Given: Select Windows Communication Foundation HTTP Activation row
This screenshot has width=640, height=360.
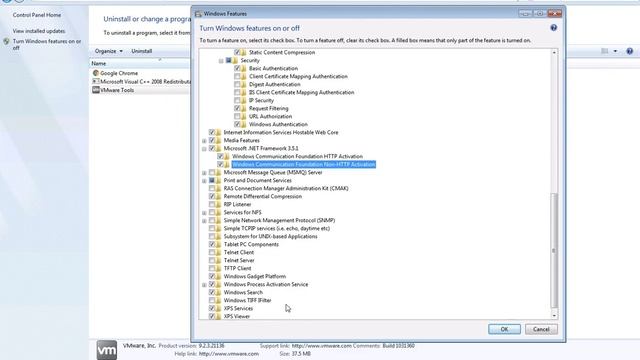Looking at the screenshot, I should [x=297, y=156].
